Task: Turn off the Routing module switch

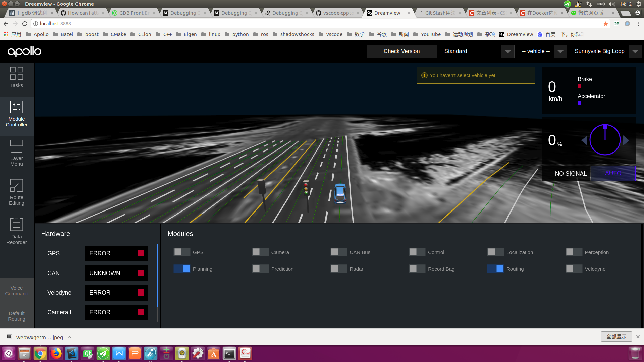Action: point(495,269)
